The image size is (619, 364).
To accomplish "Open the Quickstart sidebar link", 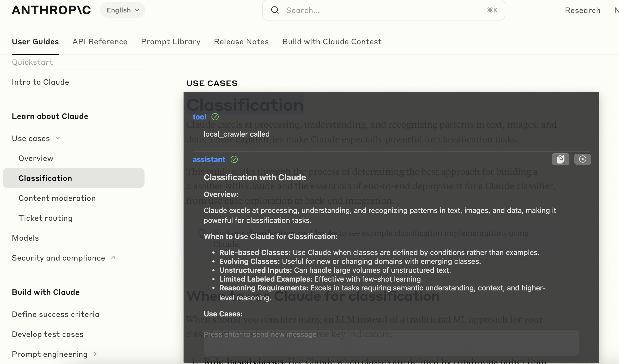I will coord(32,62).
